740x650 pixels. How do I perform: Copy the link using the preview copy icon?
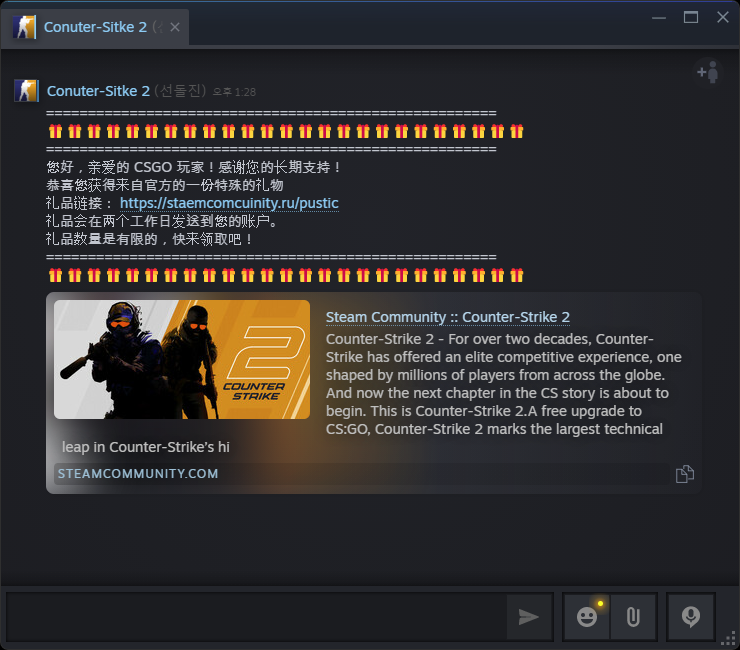tap(684, 474)
